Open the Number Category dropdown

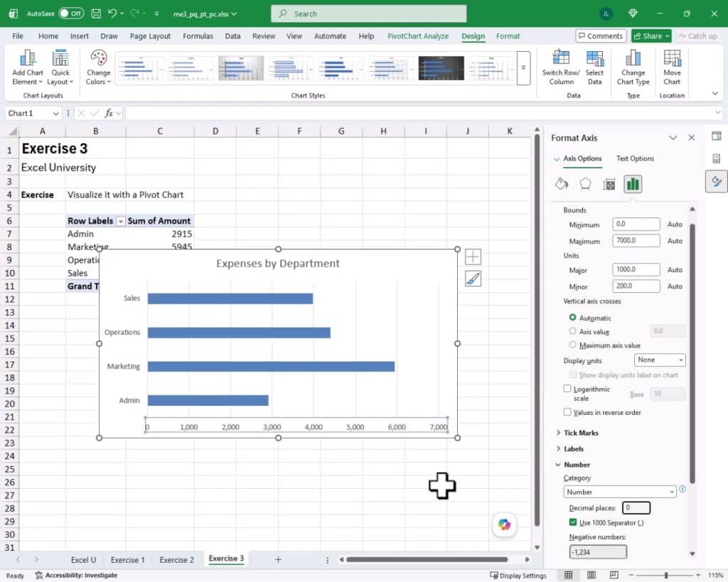click(x=619, y=492)
